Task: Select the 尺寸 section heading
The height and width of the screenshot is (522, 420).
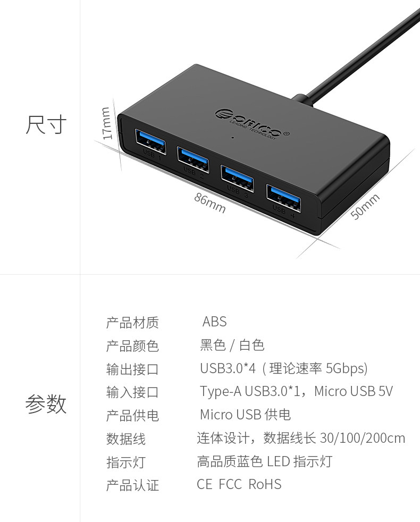Action: [46, 125]
